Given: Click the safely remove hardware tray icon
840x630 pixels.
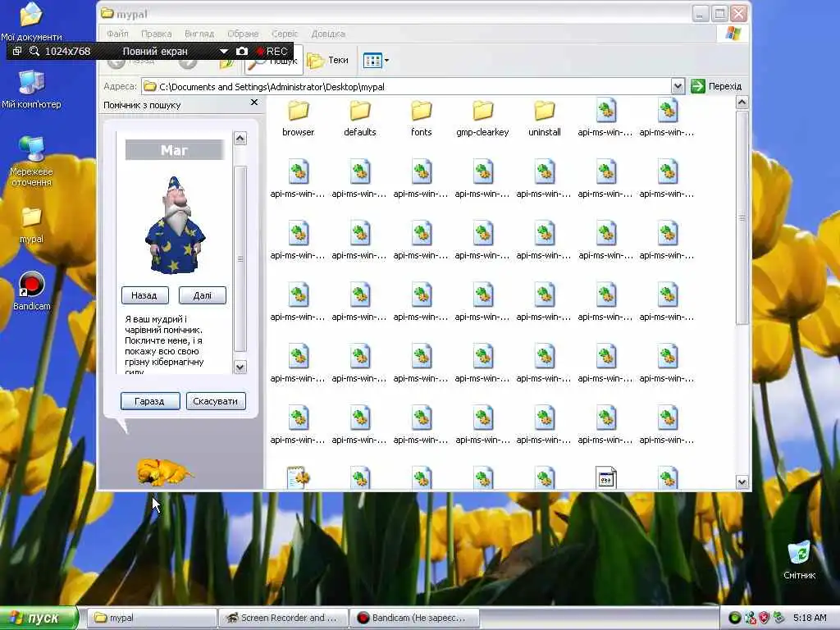Looking at the screenshot, I should click(x=779, y=619).
